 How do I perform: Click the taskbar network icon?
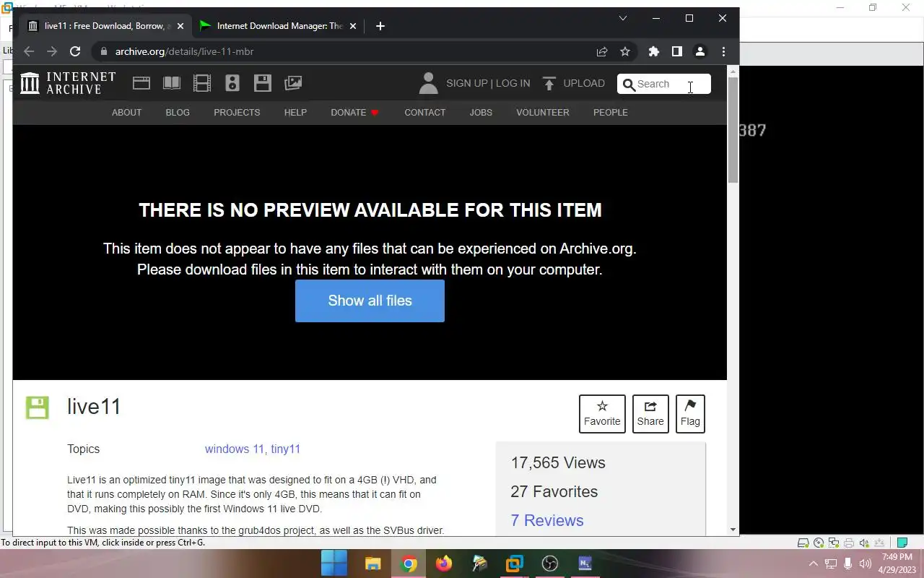click(x=831, y=564)
